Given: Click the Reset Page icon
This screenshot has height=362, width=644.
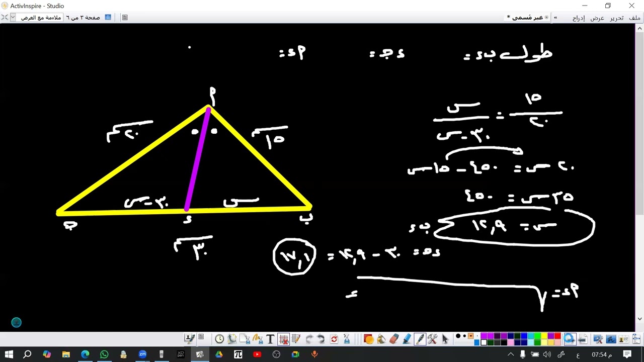Looking at the screenshot, I should [232, 339].
